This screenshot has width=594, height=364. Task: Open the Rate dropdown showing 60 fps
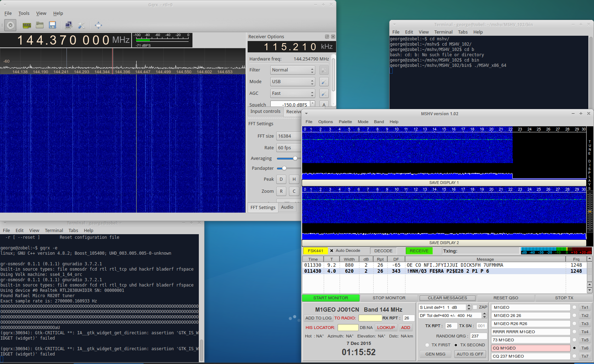coord(289,148)
